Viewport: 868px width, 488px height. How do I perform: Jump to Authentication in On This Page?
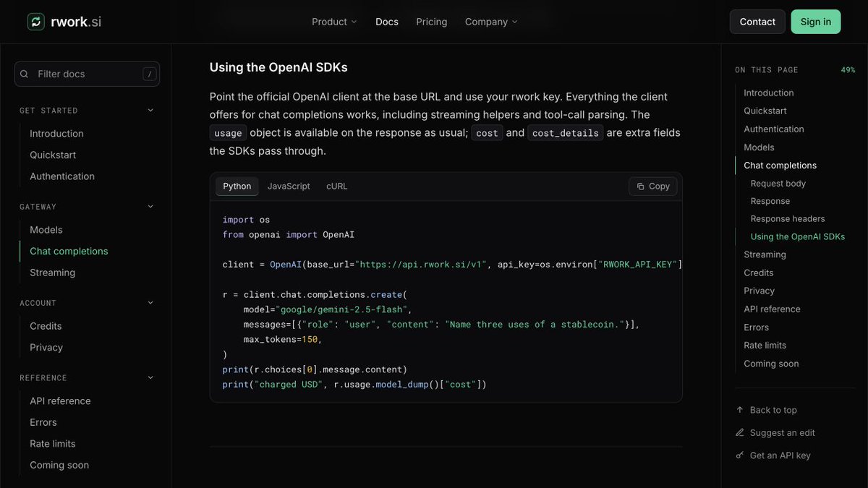tap(774, 129)
